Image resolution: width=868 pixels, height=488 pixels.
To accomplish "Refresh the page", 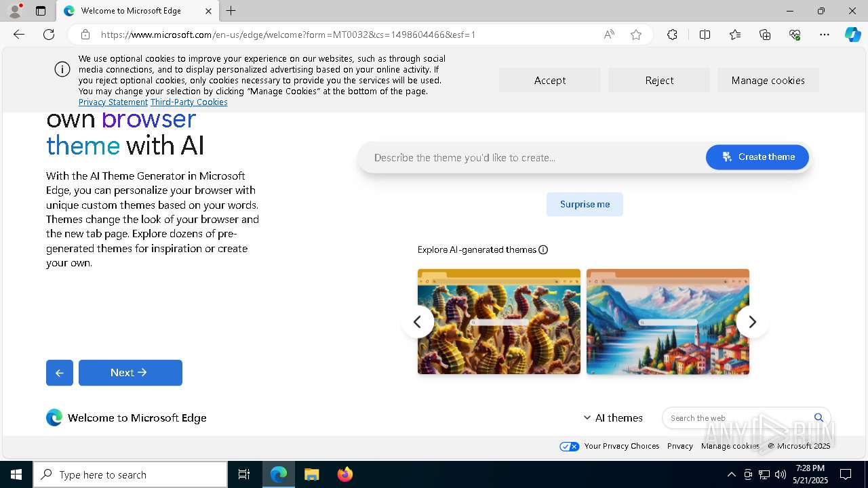I will 49,35.
